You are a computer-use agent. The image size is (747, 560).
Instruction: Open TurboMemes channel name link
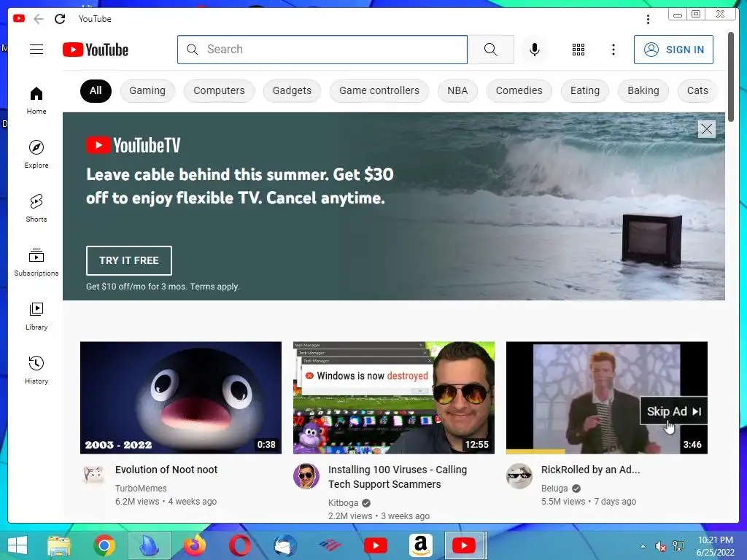[141, 488]
